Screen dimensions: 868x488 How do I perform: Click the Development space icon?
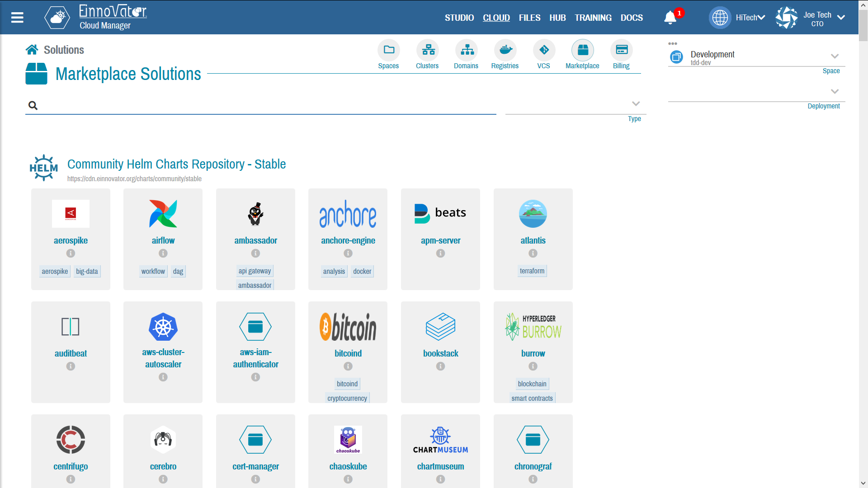(x=677, y=57)
